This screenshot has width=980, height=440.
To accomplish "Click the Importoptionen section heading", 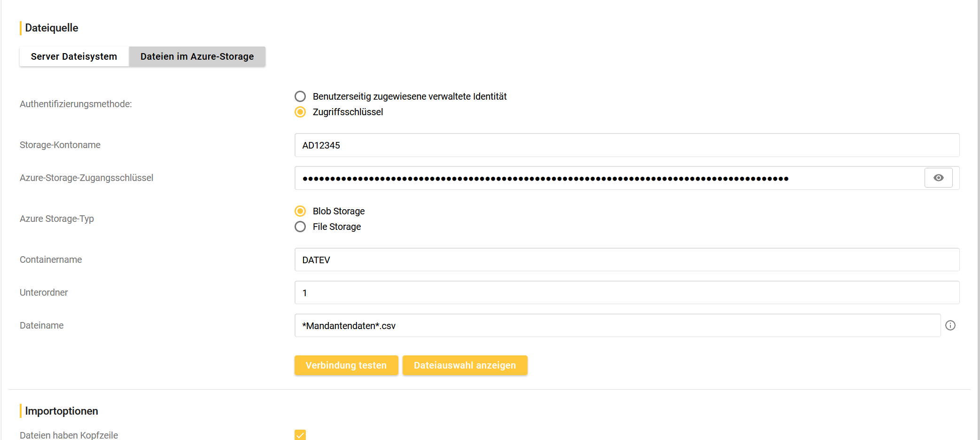I will click(x=62, y=411).
